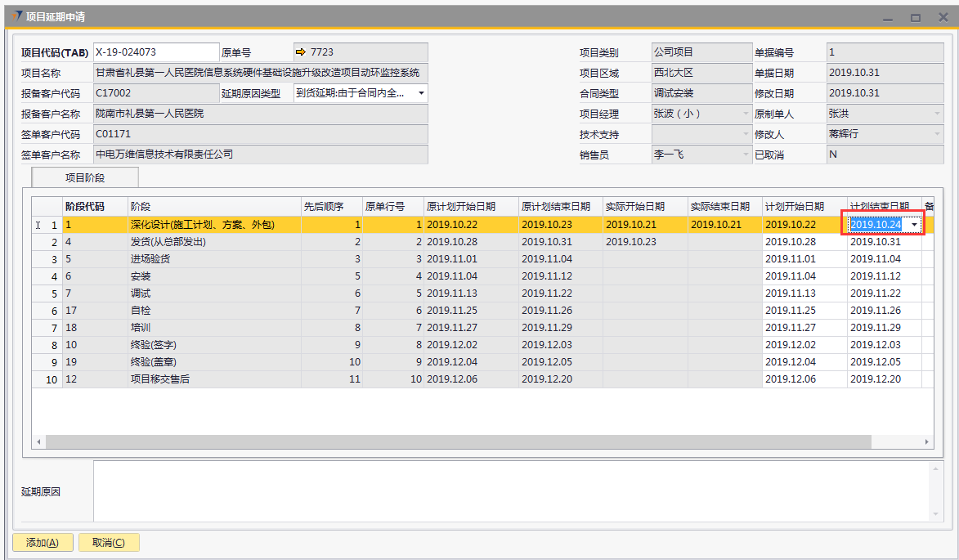The image size is (959, 560).
Task: Click the 项目代码 input field
Action: click(156, 52)
